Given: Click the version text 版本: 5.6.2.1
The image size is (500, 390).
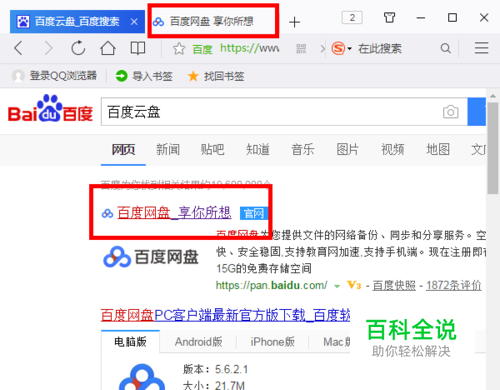Looking at the screenshot, I should [x=215, y=369].
